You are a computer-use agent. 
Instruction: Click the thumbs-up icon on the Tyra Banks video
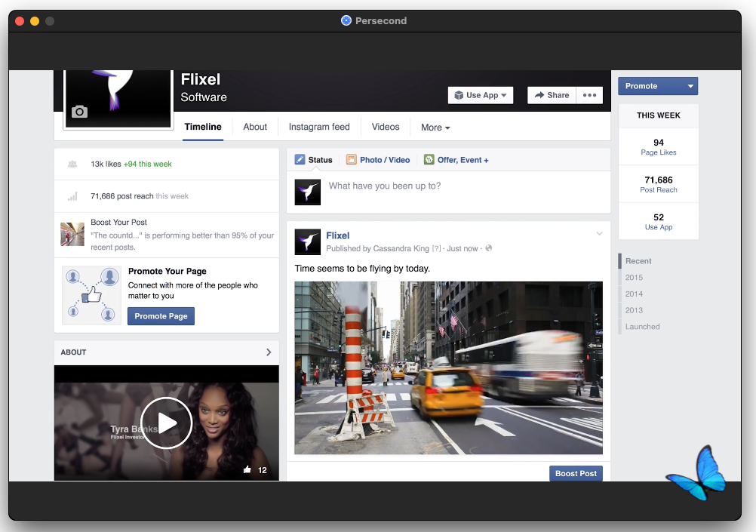247,469
